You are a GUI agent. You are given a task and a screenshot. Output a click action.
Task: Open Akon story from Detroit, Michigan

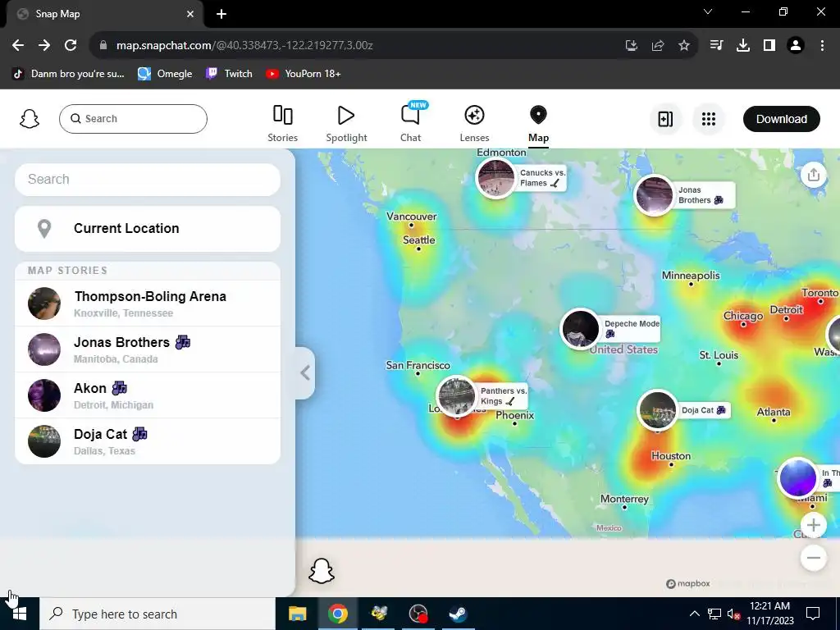(148, 395)
